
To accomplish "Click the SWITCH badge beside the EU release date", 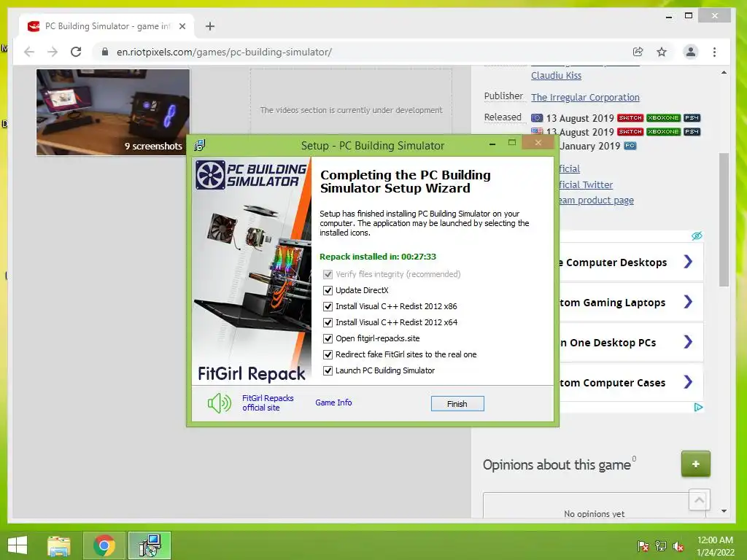I will 630,117.
